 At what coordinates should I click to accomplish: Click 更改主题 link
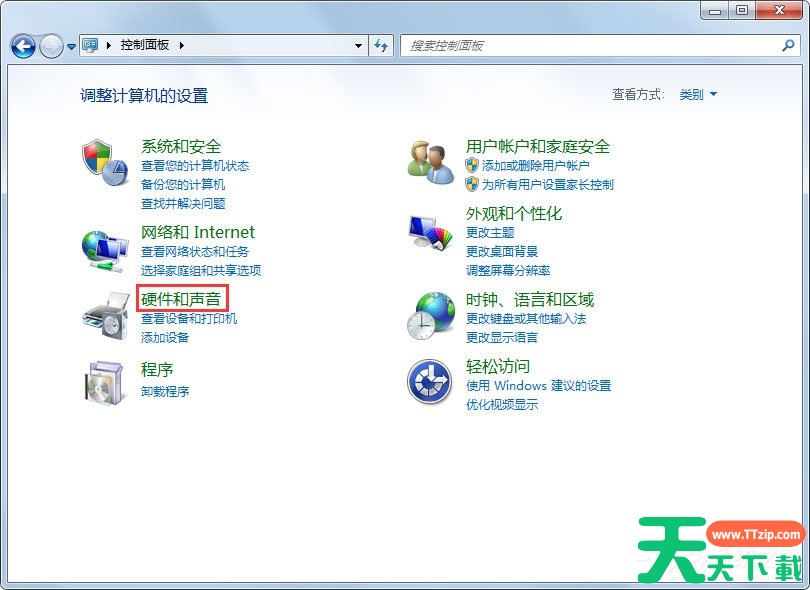point(490,232)
